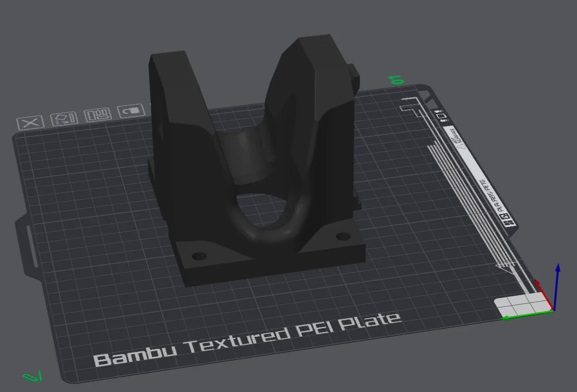The image size is (577, 392).
Task: Click the arrange objects on plate icon
Action: click(98, 115)
